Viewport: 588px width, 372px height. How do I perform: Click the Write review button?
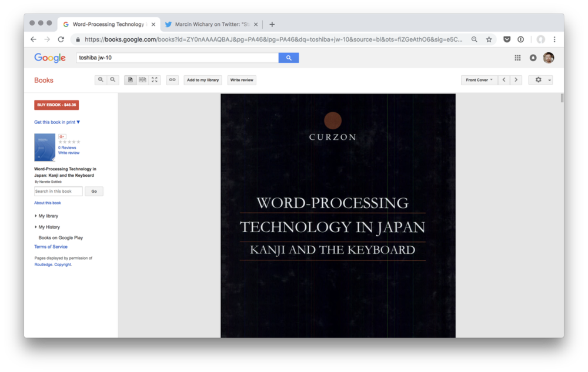pos(242,80)
